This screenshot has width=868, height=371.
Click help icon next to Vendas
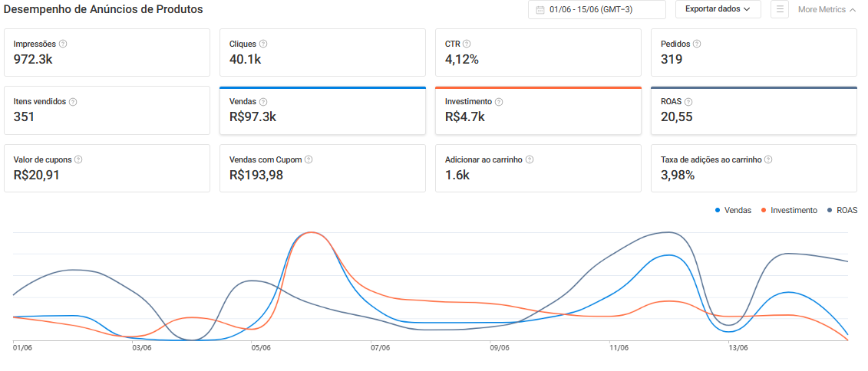(x=263, y=102)
